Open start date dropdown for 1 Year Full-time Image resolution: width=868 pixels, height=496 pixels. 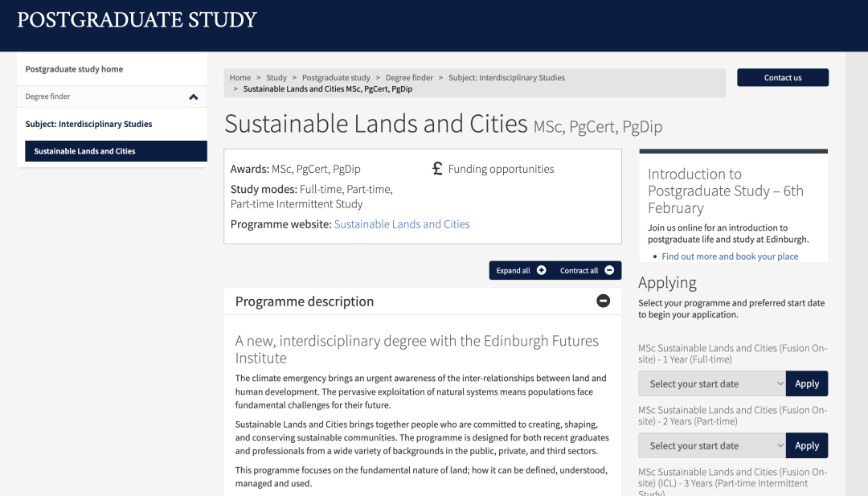711,383
